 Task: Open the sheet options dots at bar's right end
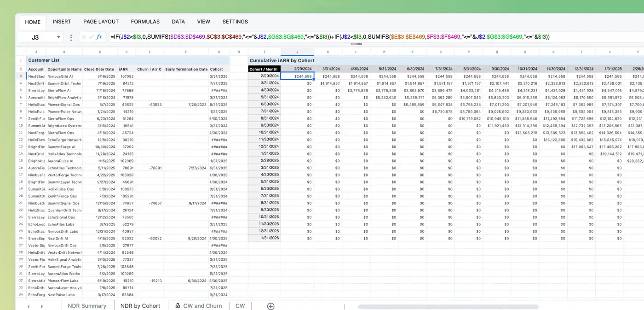click(344, 306)
